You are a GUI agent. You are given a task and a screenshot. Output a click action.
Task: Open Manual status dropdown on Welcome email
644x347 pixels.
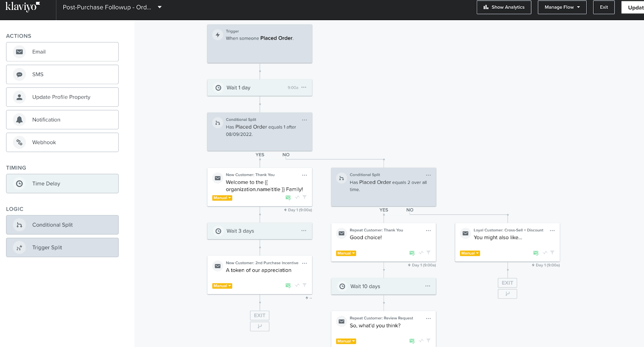(222, 198)
